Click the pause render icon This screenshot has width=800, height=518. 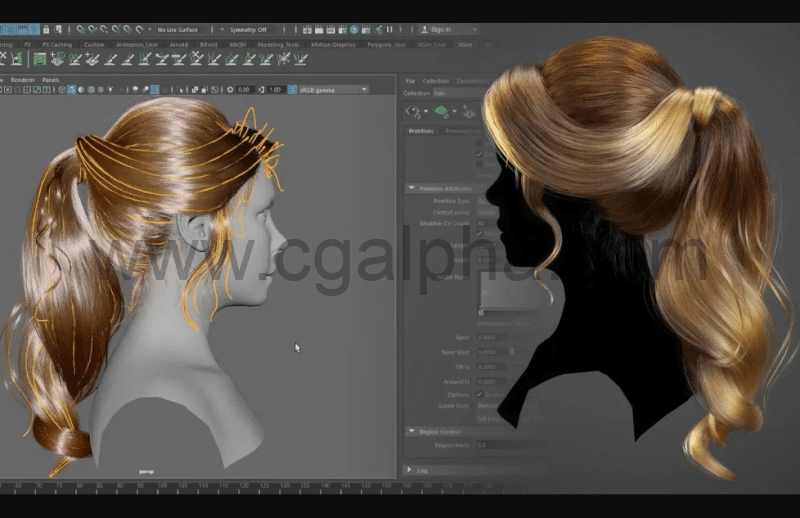pos(390,30)
